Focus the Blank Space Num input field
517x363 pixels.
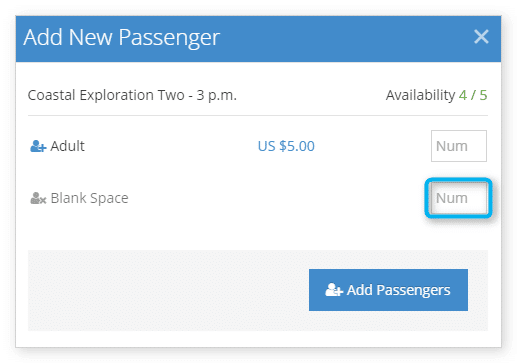(x=459, y=198)
